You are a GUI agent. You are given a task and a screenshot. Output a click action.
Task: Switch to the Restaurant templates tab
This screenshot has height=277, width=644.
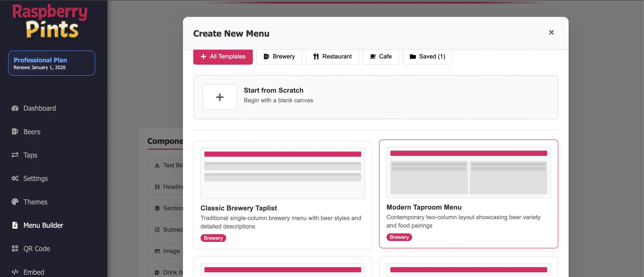click(332, 57)
